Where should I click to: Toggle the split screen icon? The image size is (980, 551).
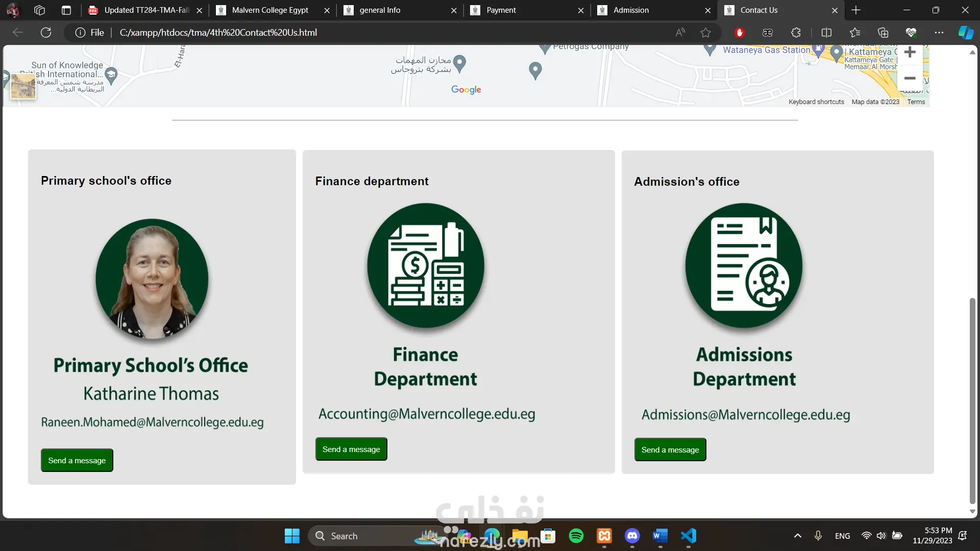[826, 33]
